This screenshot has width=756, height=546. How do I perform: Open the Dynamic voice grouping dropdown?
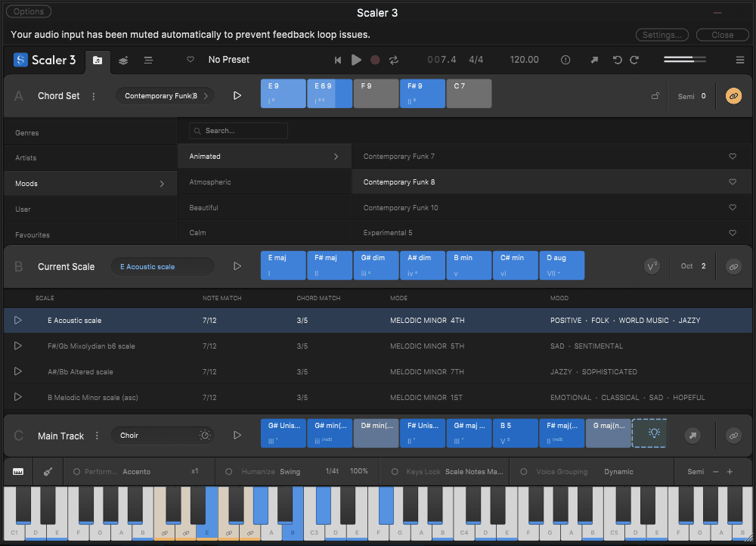point(618,472)
